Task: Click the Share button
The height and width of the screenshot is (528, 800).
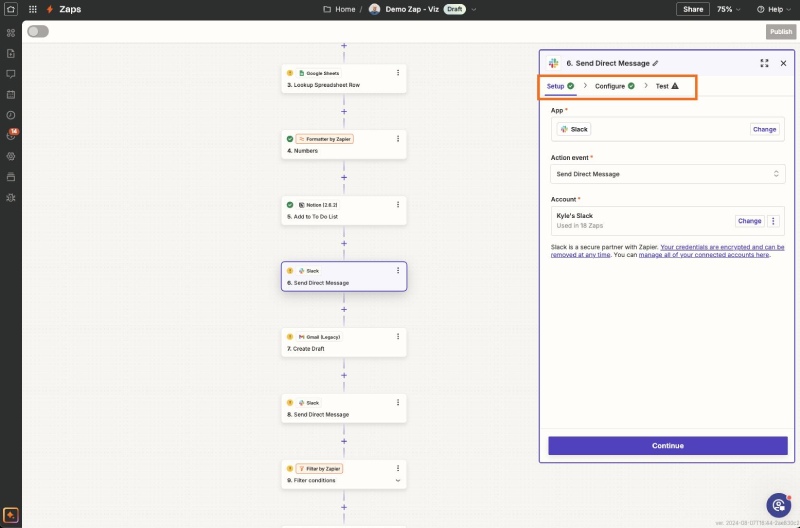Action: 693,9
